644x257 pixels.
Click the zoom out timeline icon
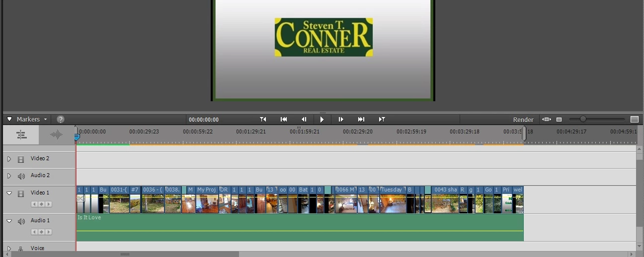(x=559, y=120)
